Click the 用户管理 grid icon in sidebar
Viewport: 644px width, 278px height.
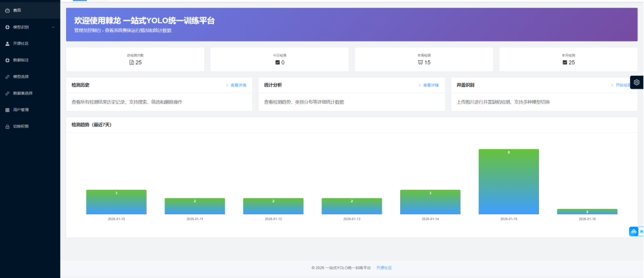tap(7, 110)
